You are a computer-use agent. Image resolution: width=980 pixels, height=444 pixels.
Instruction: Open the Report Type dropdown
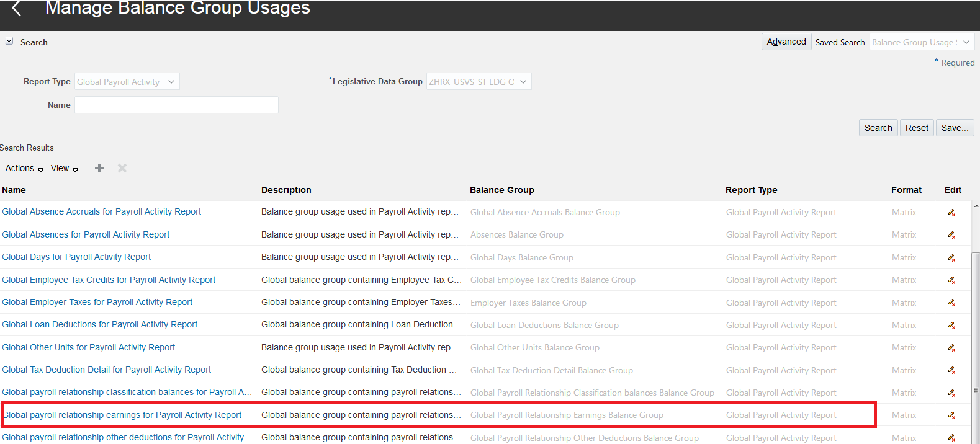(x=127, y=82)
